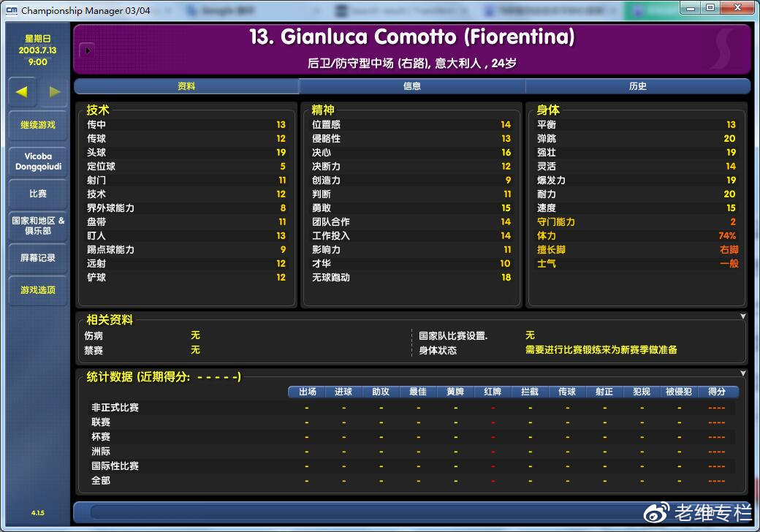This screenshot has height=532, width=760.
Task: Select the 铲球 attribute row
Action: [186, 277]
